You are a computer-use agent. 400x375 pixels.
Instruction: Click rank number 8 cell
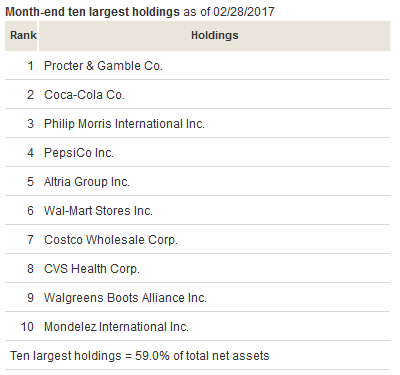[x=30, y=269]
